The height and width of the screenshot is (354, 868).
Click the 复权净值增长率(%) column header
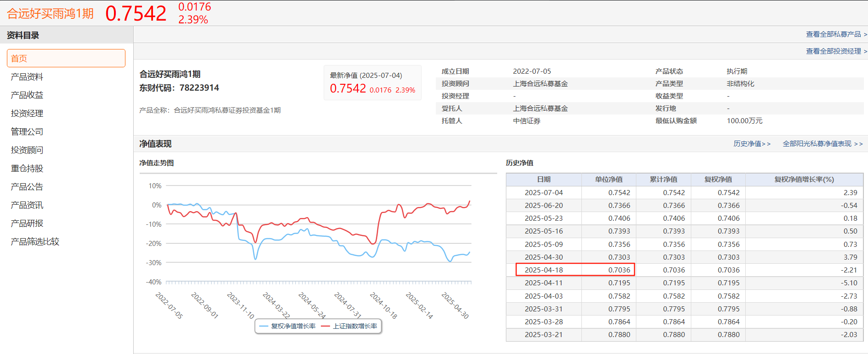(804, 180)
